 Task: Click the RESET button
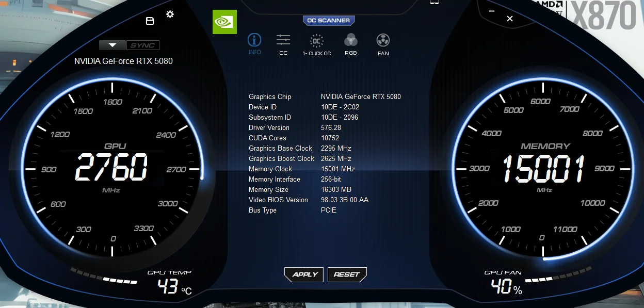[347, 274]
